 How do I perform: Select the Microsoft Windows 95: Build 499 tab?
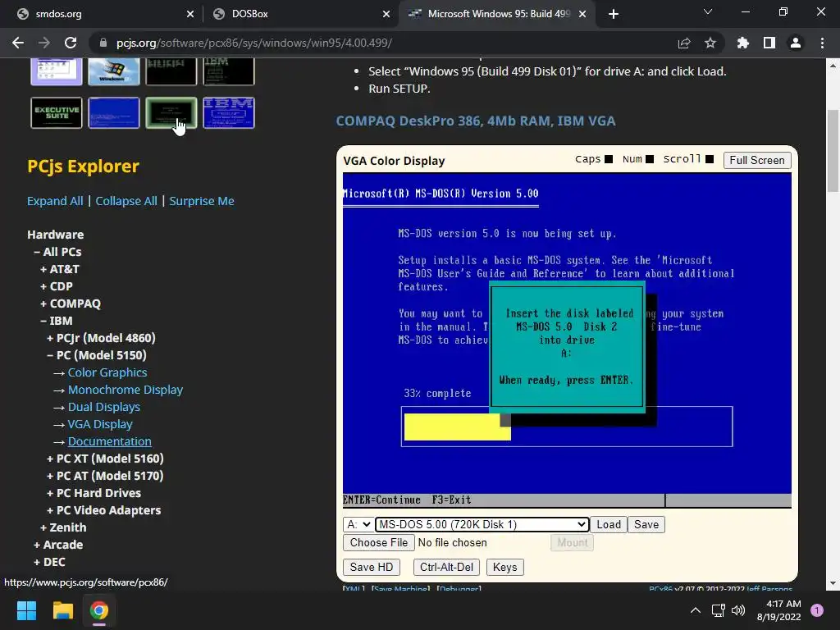[496, 14]
